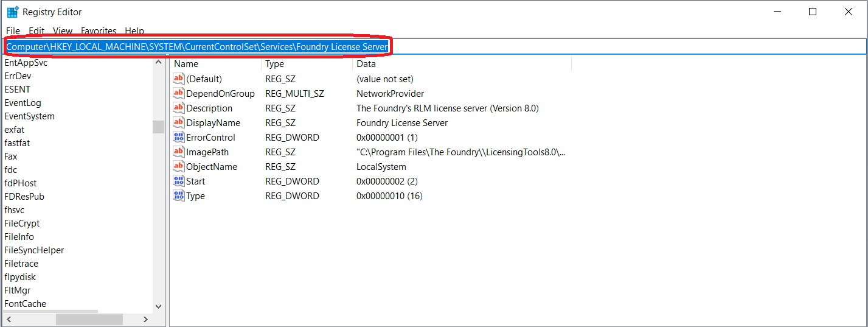868x327 pixels.
Task: Click the RLM license server description data
Action: coord(448,108)
